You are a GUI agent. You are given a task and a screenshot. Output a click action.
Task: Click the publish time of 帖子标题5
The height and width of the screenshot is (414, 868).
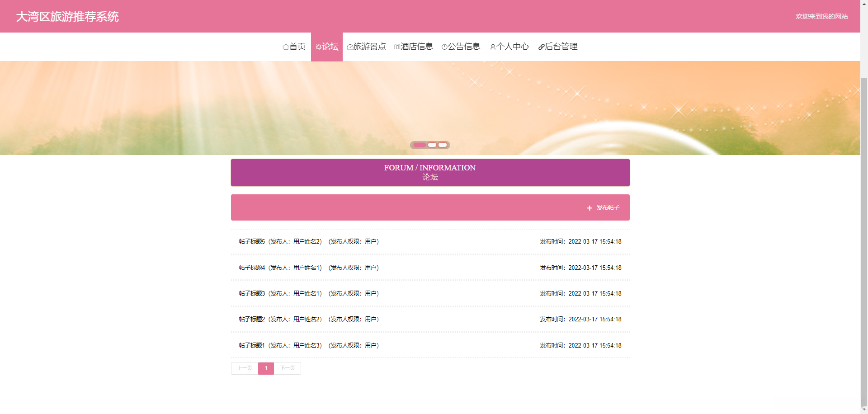(580, 242)
